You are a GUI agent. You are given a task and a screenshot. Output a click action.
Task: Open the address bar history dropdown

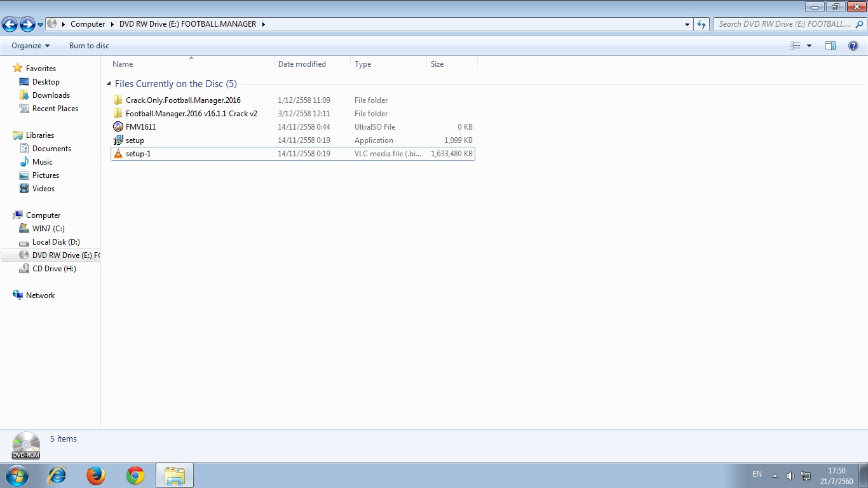coord(687,24)
